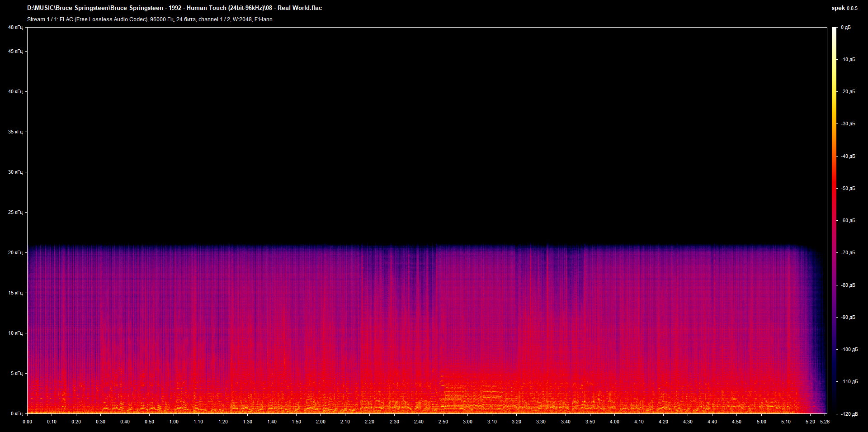Click the file path title text

click(x=175, y=8)
